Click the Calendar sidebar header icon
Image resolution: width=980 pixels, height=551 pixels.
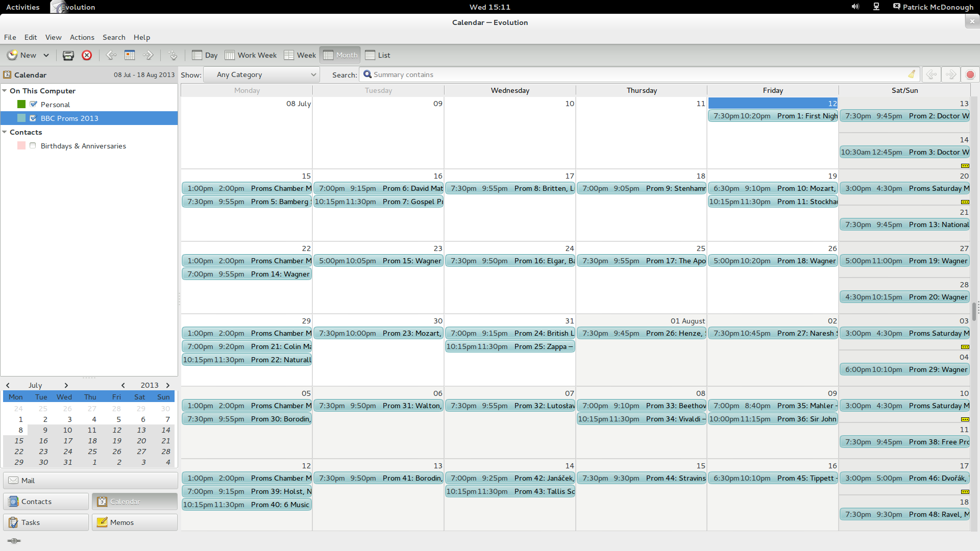(x=7, y=74)
